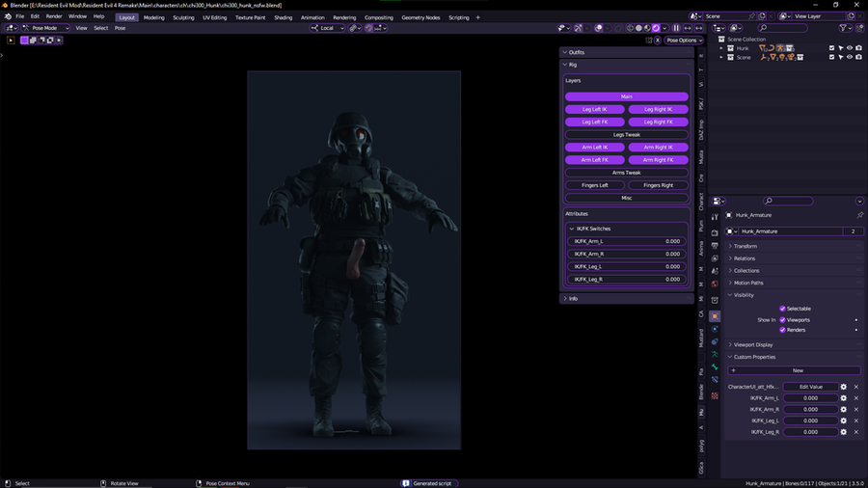Screen dimensions: 868x488
Task: Toggle X-axis mirror pose option
Action: [x=658, y=41]
